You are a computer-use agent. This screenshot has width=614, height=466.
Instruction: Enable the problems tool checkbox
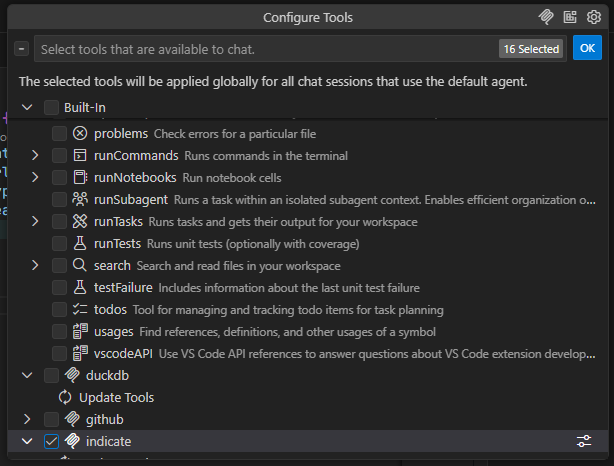(59, 134)
